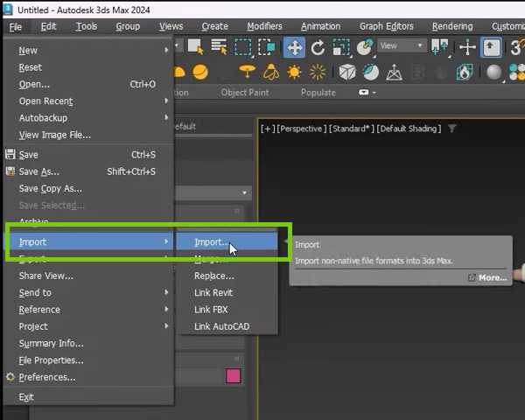Screen dimensions: 525x420
Task: Open the Rendering menu
Action: click(x=452, y=26)
